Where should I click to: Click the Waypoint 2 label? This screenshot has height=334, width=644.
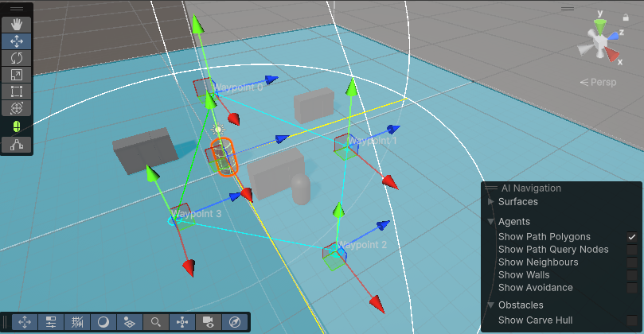tap(363, 245)
